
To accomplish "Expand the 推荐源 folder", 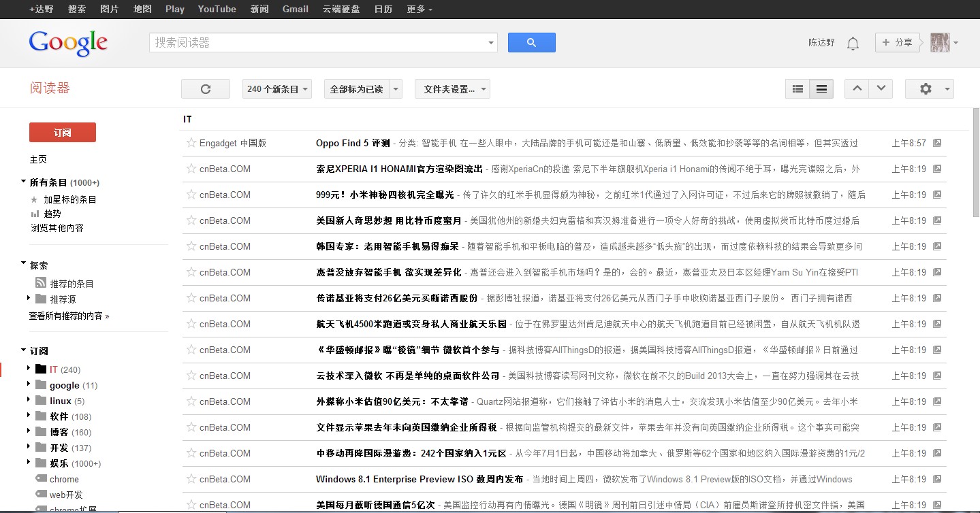I will tap(29, 298).
